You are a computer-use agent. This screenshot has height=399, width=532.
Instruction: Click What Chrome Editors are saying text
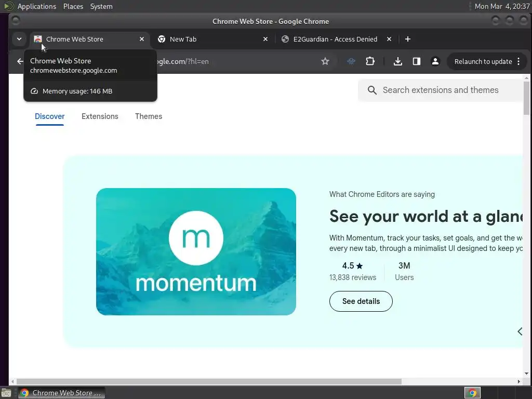pos(382,194)
